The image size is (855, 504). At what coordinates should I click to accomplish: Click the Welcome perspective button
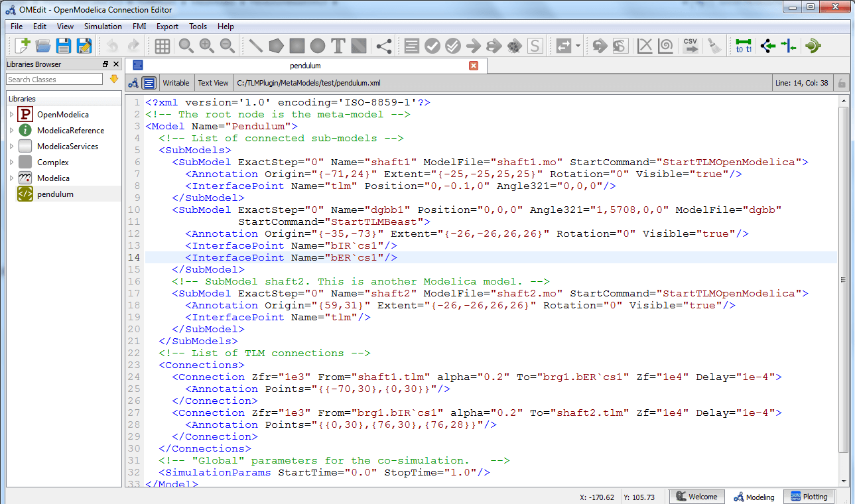(x=697, y=496)
